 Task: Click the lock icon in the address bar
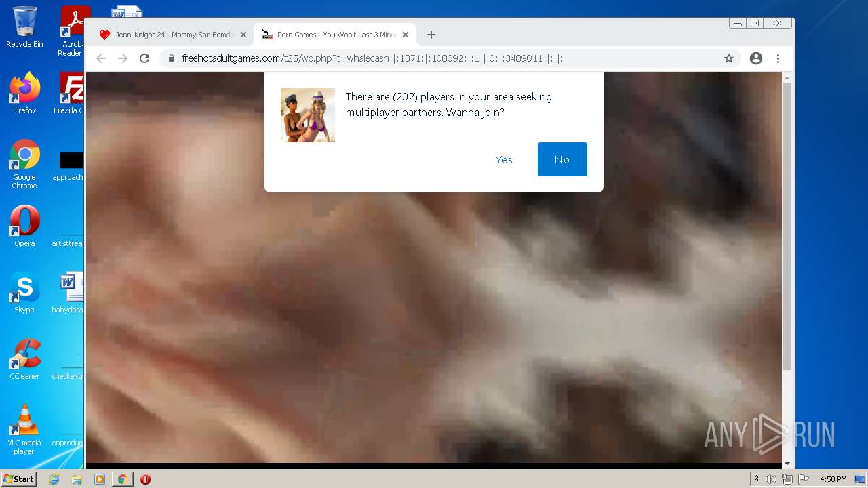172,58
